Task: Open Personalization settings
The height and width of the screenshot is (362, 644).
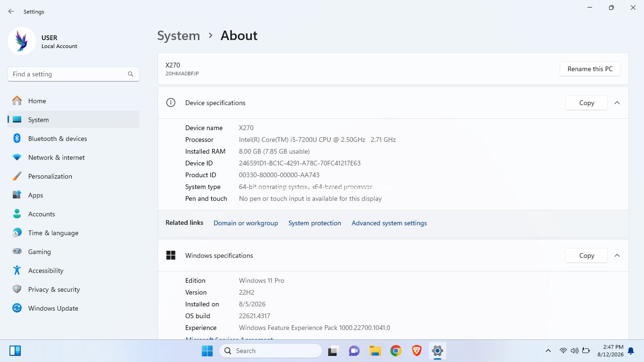Action: 74,176
